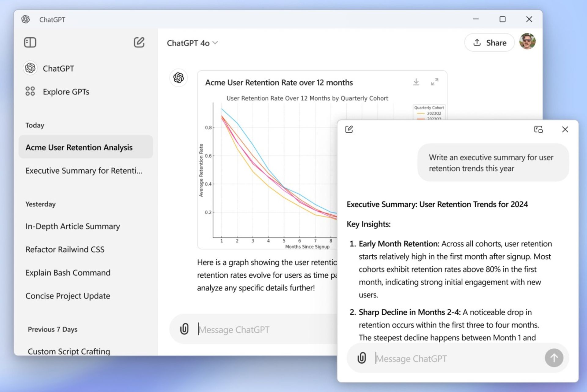
Task: Click the open-in-main-window icon in companion
Action: (x=538, y=129)
